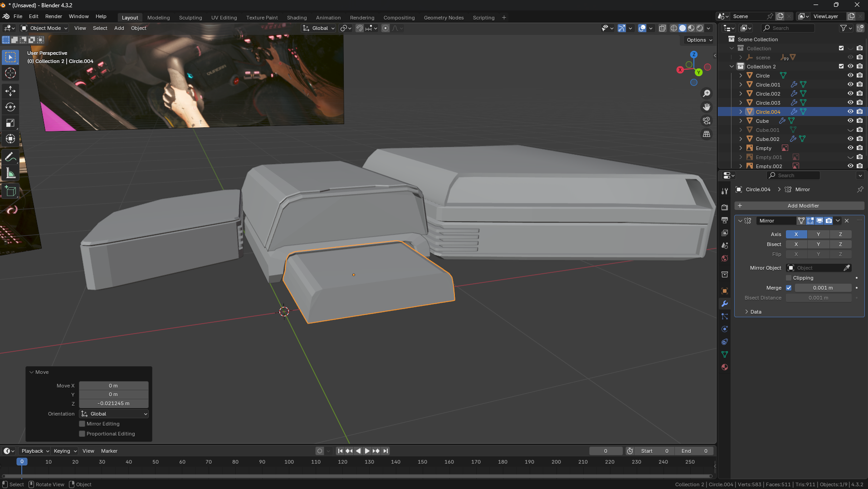Select the Rotate tool in the toolbar
The height and width of the screenshot is (489, 868).
point(10,107)
